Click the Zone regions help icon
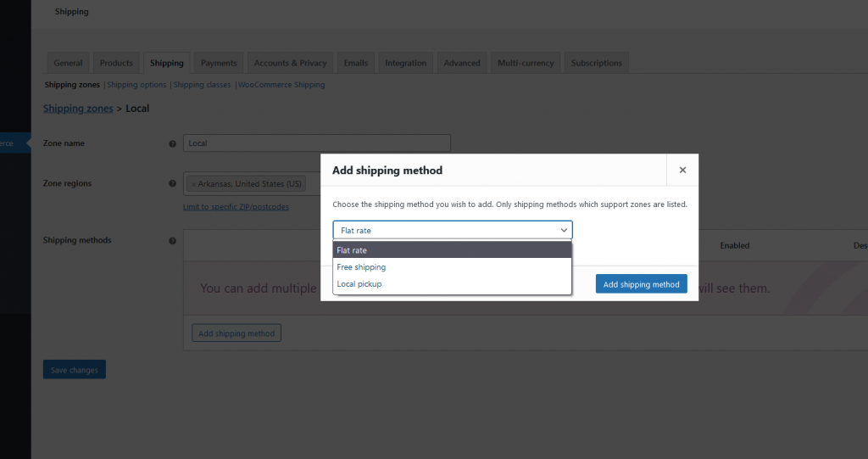The width and height of the screenshot is (868, 459). point(173,183)
